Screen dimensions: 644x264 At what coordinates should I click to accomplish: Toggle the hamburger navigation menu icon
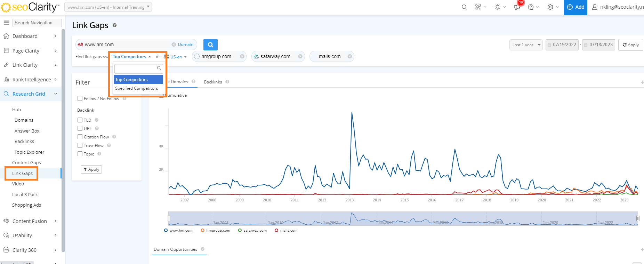point(6,23)
